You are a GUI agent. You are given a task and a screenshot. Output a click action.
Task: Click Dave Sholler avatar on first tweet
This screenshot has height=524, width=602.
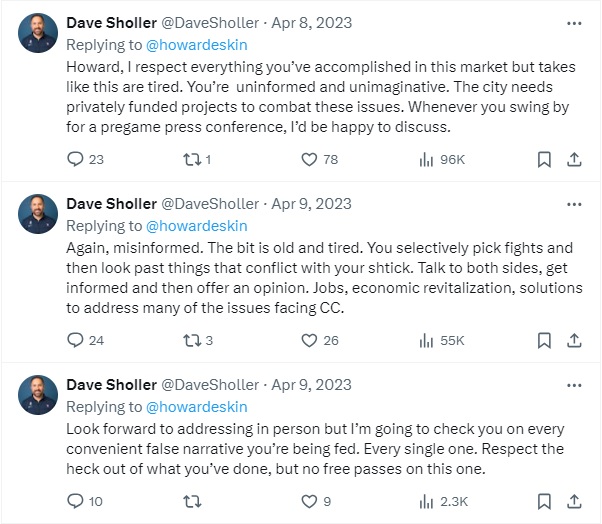click(x=39, y=33)
